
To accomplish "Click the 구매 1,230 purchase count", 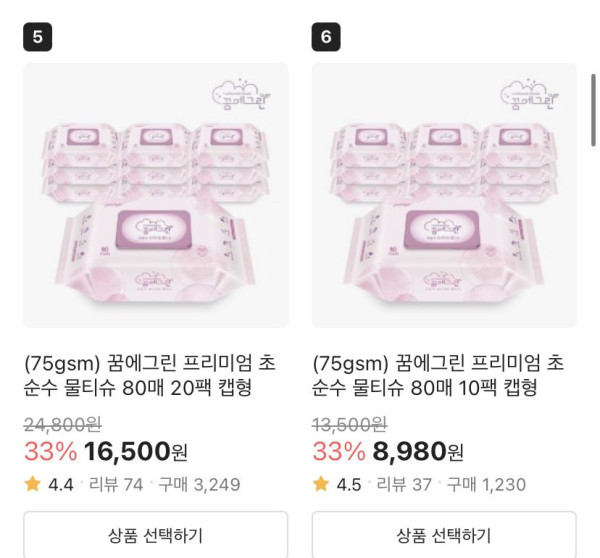I will click(485, 485).
